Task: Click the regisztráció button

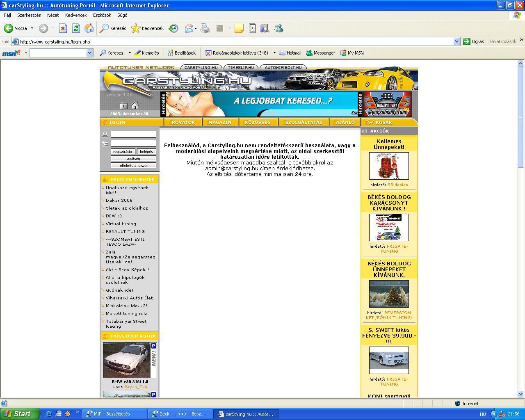Action: pyautogui.click(x=123, y=151)
